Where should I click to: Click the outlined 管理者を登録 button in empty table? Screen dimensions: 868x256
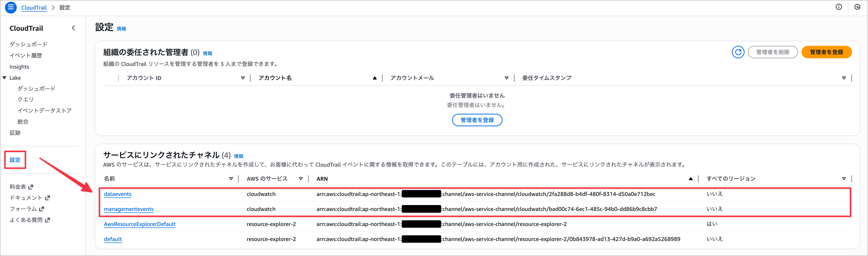click(x=477, y=120)
